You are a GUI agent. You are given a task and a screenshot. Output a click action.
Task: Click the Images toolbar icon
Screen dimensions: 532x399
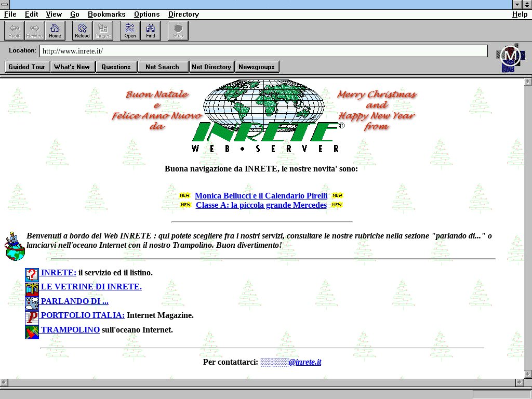[x=103, y=31]
